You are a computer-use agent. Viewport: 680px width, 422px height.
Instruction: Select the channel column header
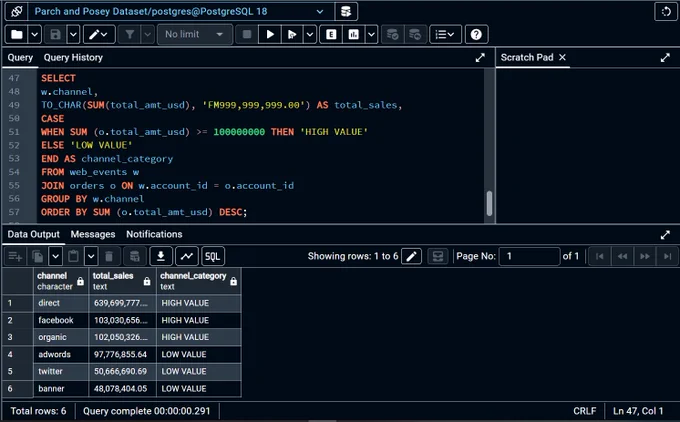tap(61, 281)
